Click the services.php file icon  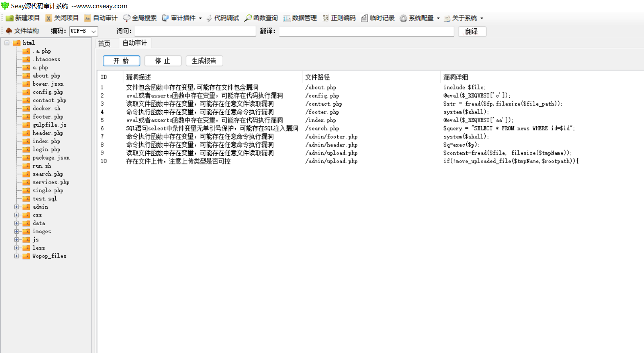(27, 182)
